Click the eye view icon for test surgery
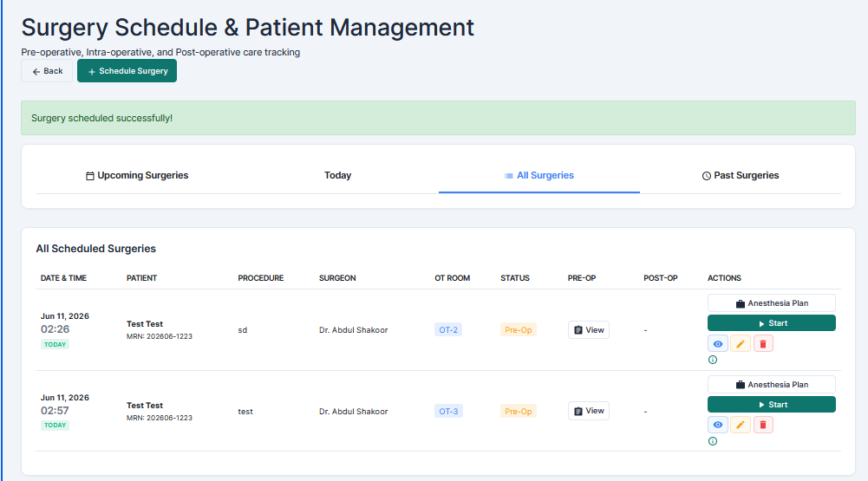The width and height of the screenshot is (868, 481). pyautogui.click(x=717, y=425)
